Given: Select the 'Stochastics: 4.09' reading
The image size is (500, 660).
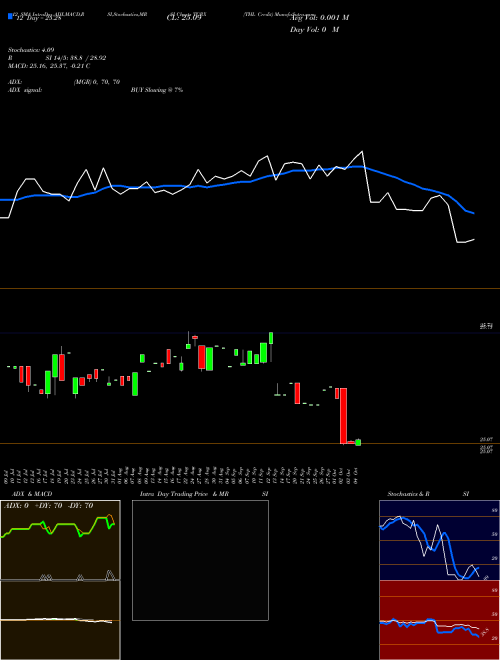Looking at the screenshot, I should tap(31, 50).
